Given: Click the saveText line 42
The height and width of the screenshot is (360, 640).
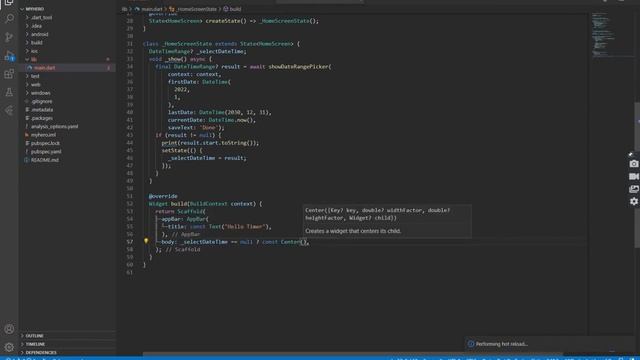Looking at the screenshot, I should [196, 127].
